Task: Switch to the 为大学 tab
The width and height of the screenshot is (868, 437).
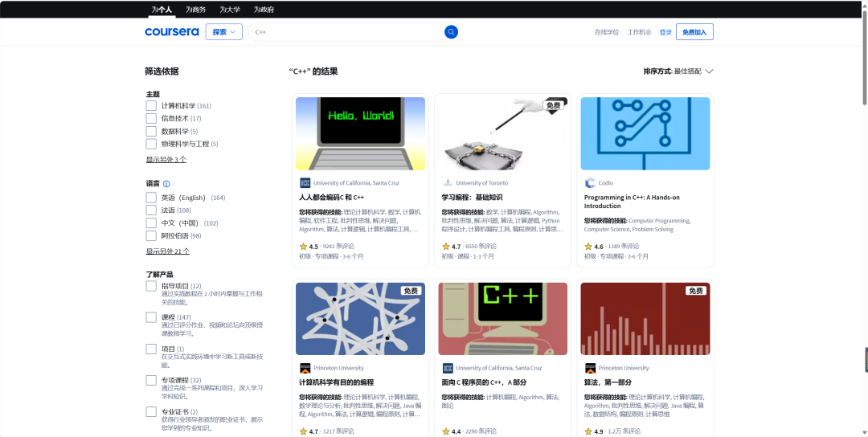Action: 230,10
